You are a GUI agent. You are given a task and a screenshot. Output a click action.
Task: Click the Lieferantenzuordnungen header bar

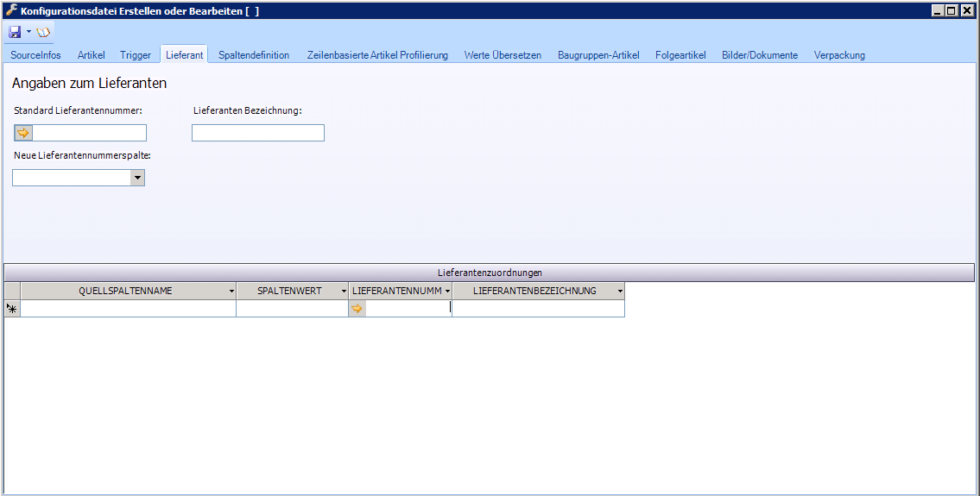[489, 273]
